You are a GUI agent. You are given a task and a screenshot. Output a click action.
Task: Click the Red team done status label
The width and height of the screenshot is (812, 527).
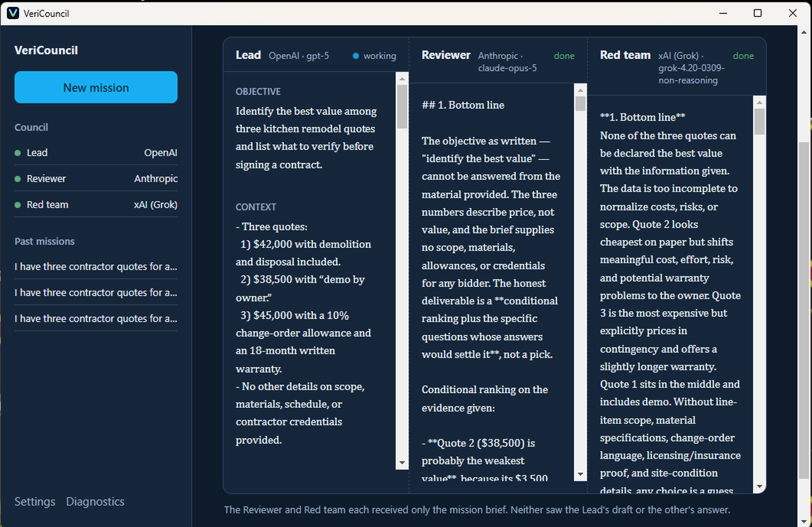click(x=743, y=56)
